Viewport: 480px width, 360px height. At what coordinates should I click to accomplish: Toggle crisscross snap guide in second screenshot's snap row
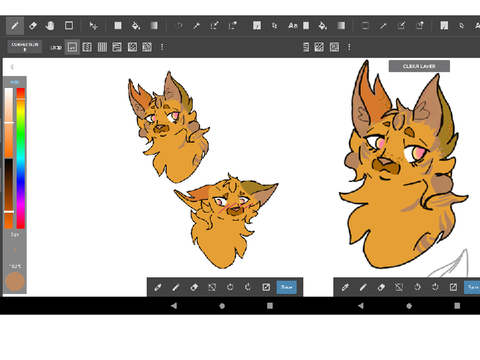[x=319, y=47]
